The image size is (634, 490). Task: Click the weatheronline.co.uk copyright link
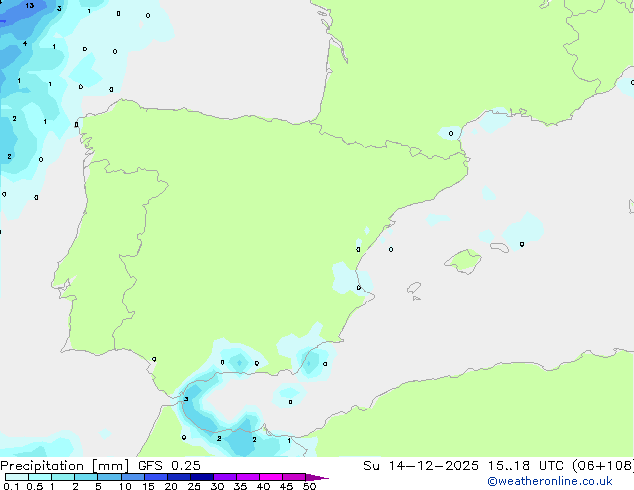pos(549,481)
